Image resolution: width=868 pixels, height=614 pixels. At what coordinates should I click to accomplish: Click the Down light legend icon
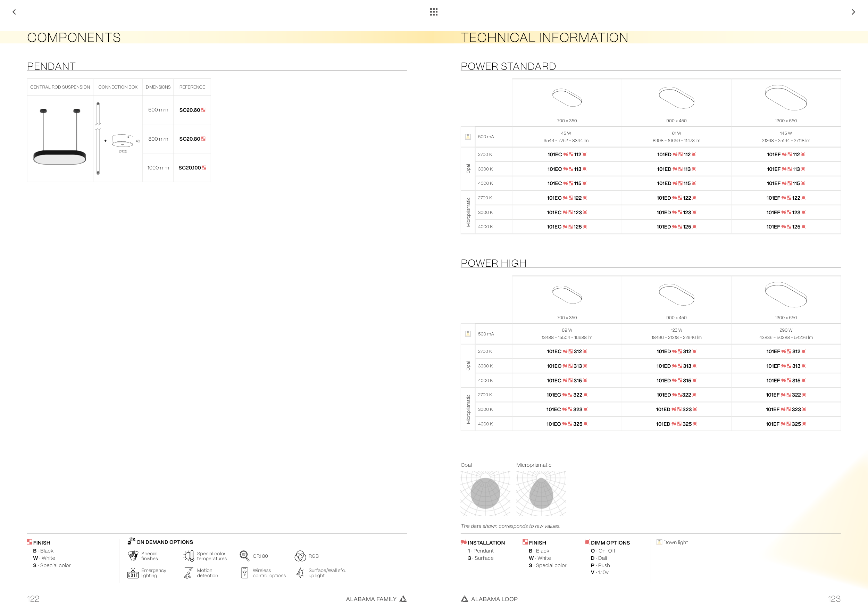[x=659, y=542]
